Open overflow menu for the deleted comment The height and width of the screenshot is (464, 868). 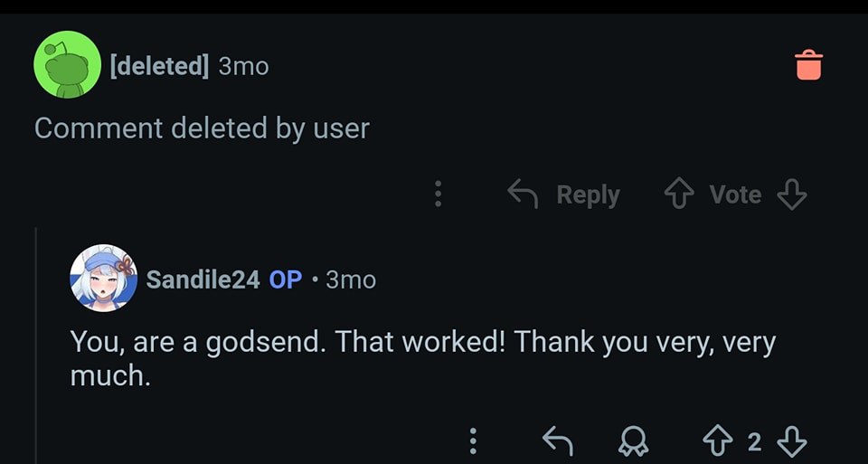tap(439, 194)
